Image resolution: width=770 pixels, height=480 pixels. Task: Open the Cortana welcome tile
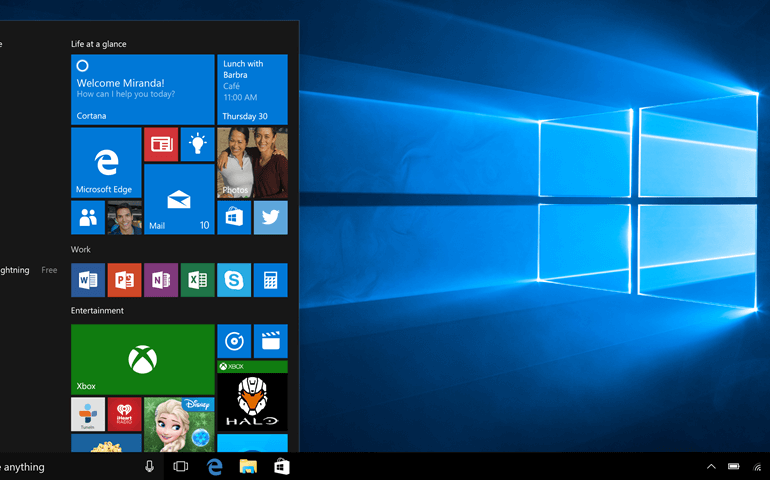click(142, 89)
